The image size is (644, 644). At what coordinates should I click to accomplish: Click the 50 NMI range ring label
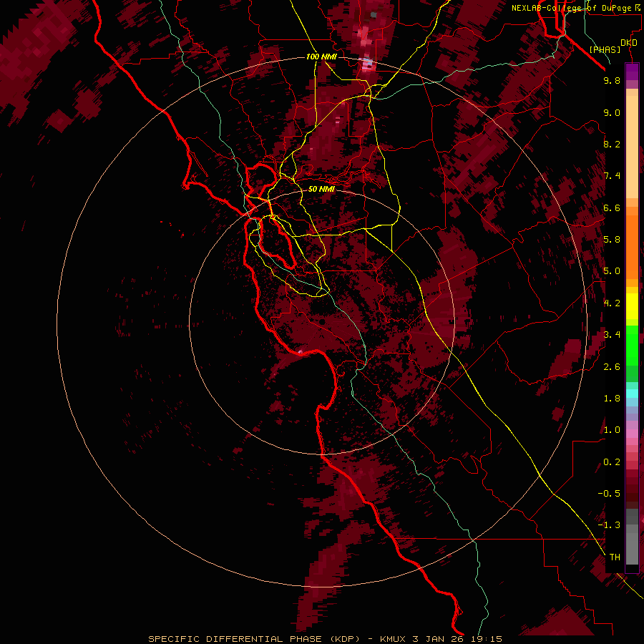click(x=321, y=189)
